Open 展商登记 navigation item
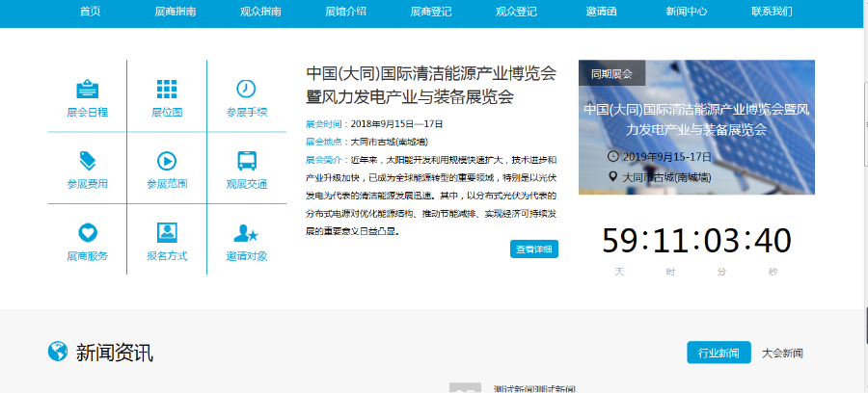The width and height of the screenshot is (868, 393). (x=431, y=12)
